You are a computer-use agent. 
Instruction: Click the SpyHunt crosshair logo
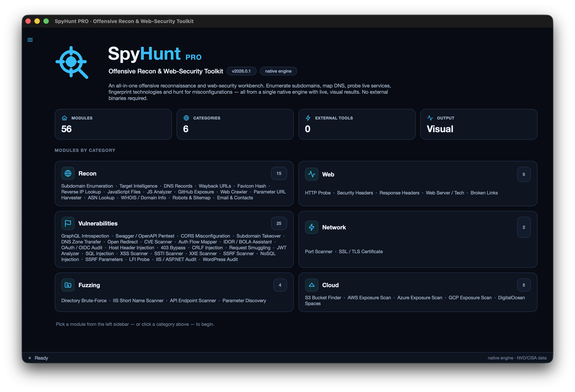point(72,62)
